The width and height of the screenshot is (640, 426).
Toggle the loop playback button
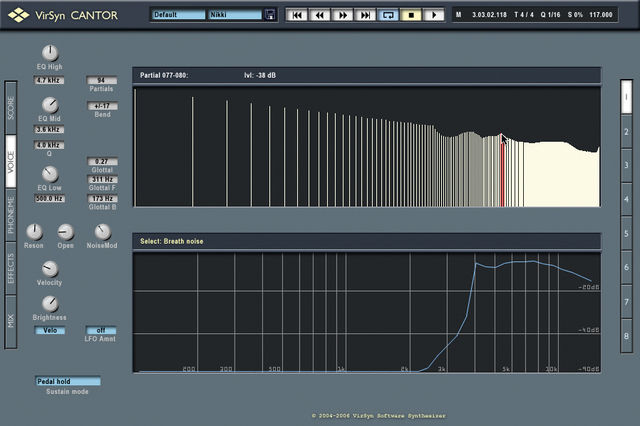(388, 15)
